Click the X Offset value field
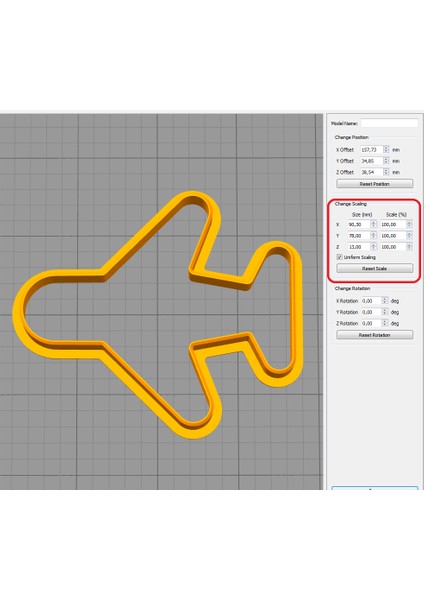Screen dimensions: 424x600 [371, 150]
